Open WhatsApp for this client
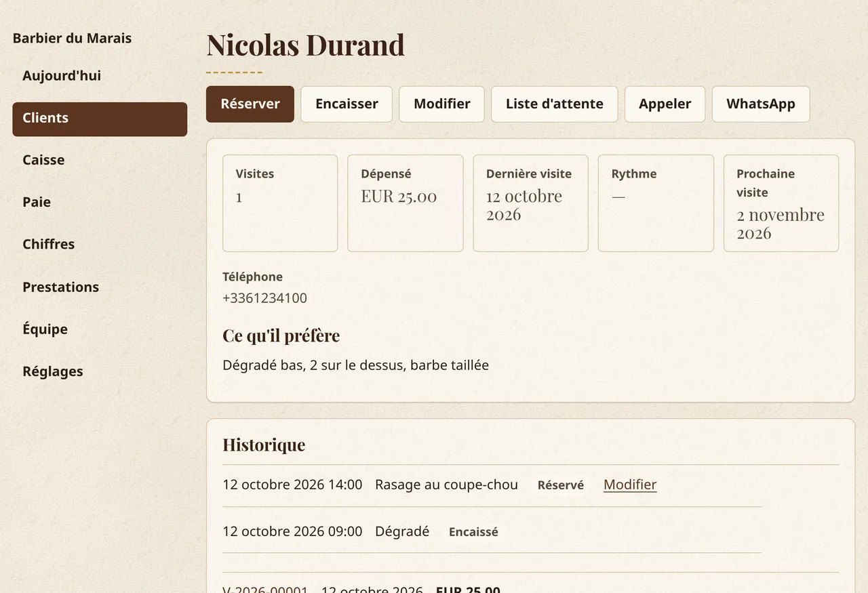The height and width of the screenshot is (593, 868). (761, 104)
